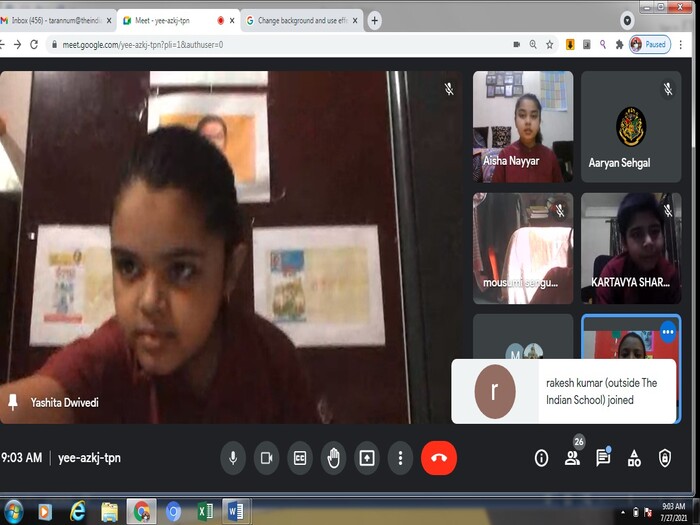Open the Paused profile button

coord(650,45)
